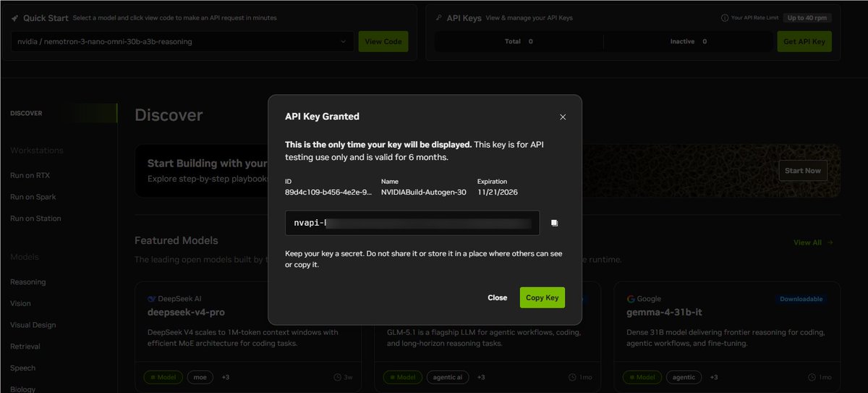
Task: Click the Copy Key button
Action: (x=542, y=297)
